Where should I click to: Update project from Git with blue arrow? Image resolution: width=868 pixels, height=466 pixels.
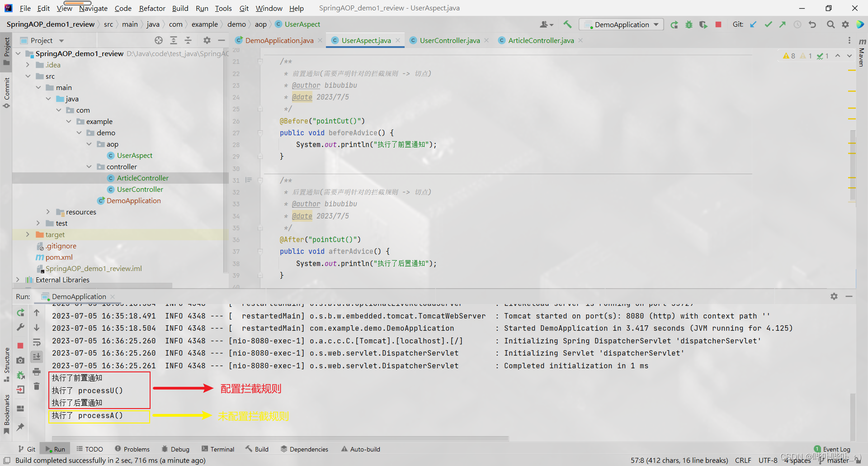753,24
